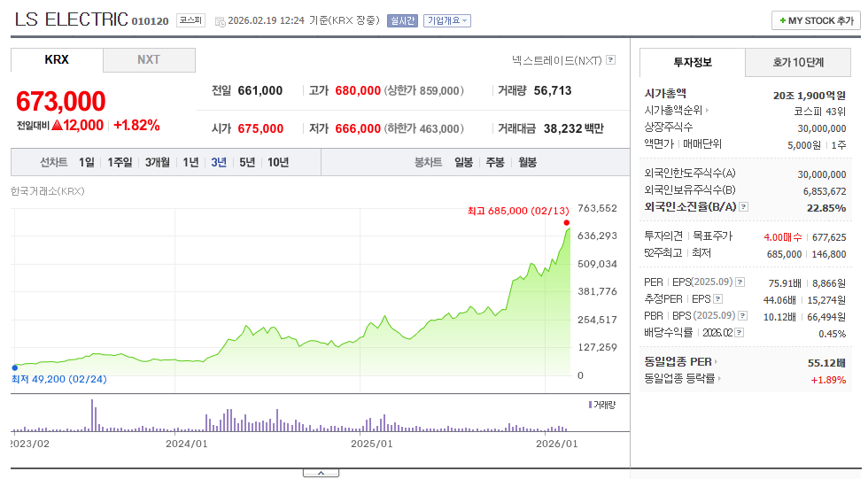Select the 호가10단계 tab

click(798, 63)
